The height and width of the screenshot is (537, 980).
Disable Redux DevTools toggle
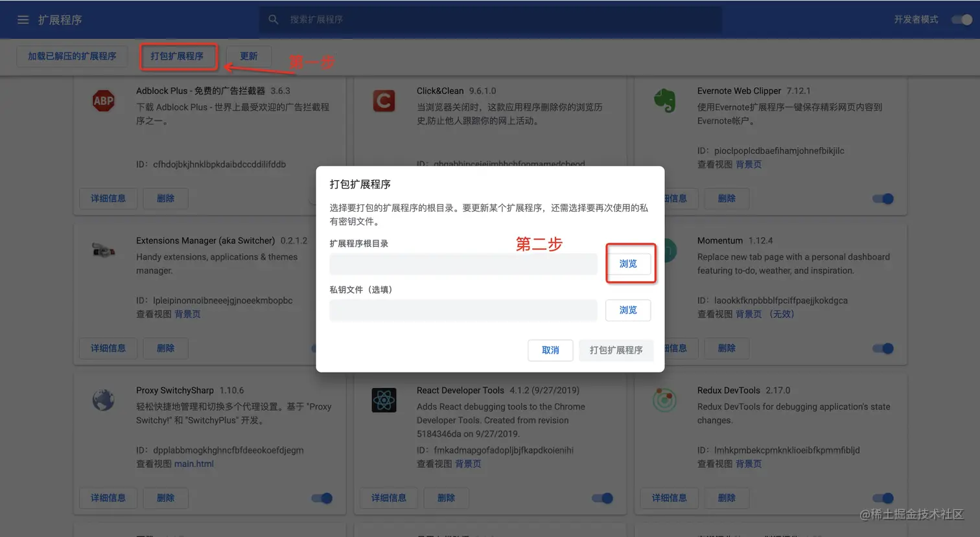(883, 498)
